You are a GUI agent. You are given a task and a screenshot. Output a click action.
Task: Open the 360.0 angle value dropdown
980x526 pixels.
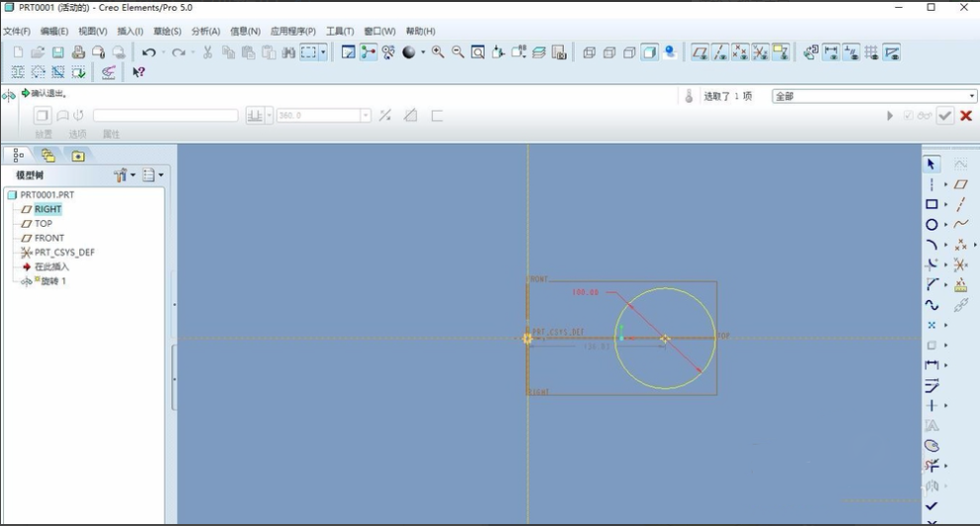coord(366,116)
